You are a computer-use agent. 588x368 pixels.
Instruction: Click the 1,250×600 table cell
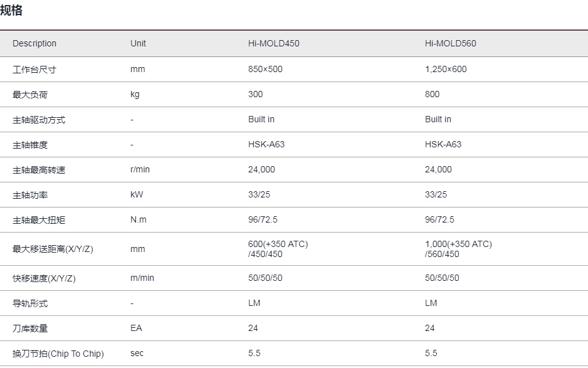[446, 69]
